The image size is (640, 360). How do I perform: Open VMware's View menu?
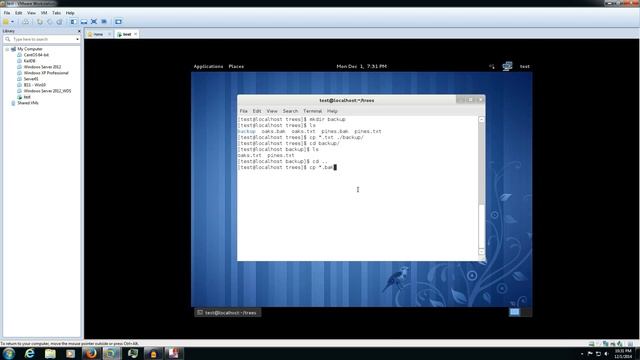pos(31,13)
